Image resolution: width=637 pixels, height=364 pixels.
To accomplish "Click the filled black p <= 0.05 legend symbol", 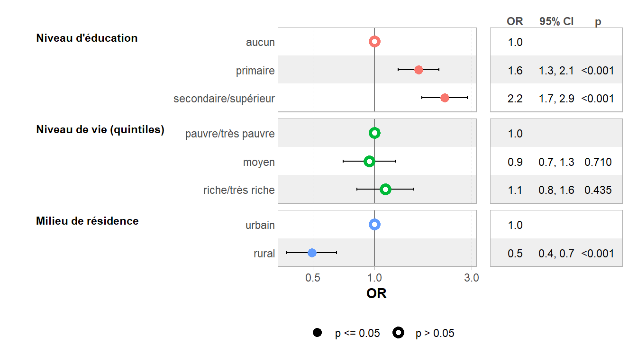I will pos(317,333).
